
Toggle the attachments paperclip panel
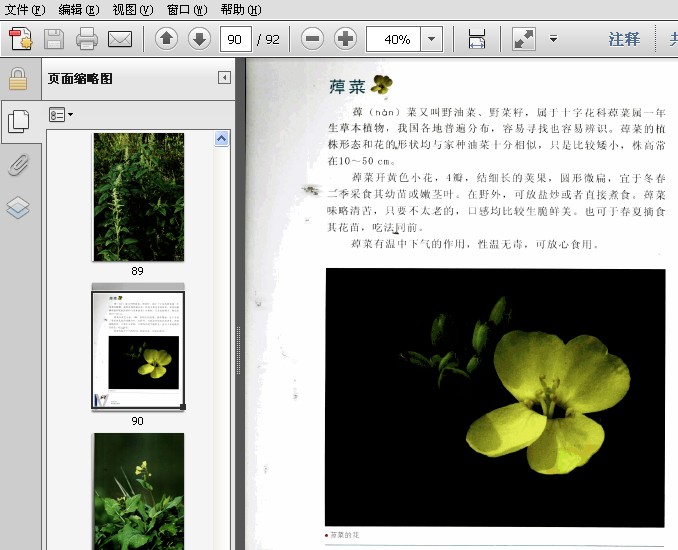point(18,165)
